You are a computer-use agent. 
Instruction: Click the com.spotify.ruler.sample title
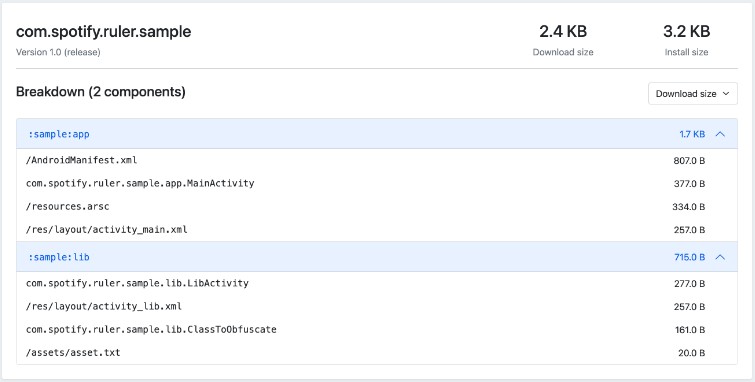(104, 32)
